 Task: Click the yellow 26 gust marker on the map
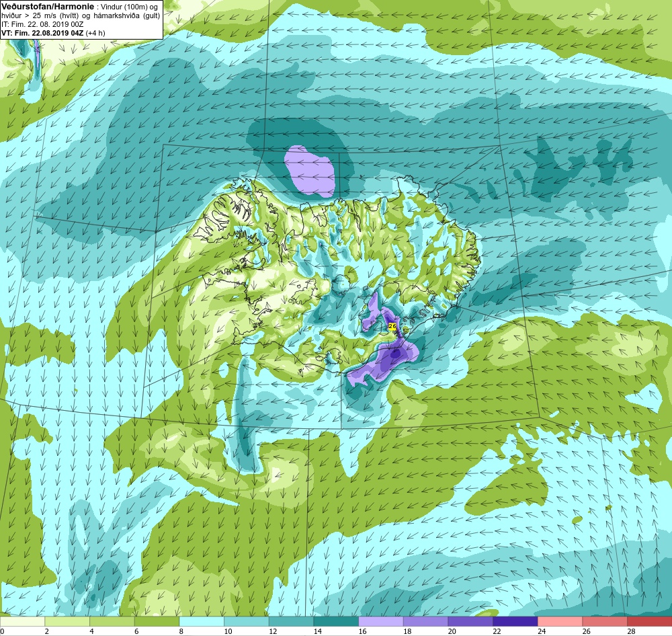(392, 326)
